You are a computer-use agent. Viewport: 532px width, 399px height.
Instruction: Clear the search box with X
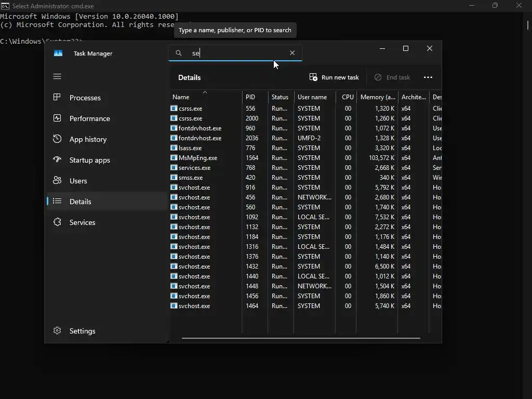pos(292,53)
